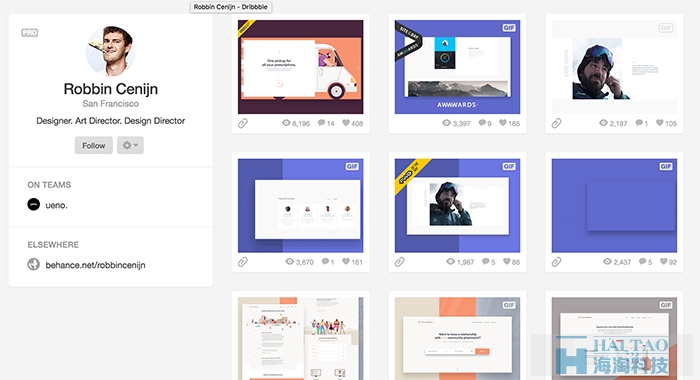Click the Robbin Cenijn profile name heading
This screenshot has height=380, width=700.
tap(111, 89)
